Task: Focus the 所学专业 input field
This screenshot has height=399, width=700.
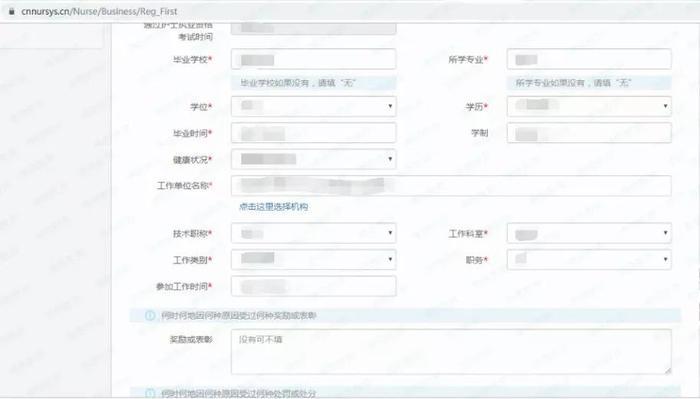Action: (589, 59)
